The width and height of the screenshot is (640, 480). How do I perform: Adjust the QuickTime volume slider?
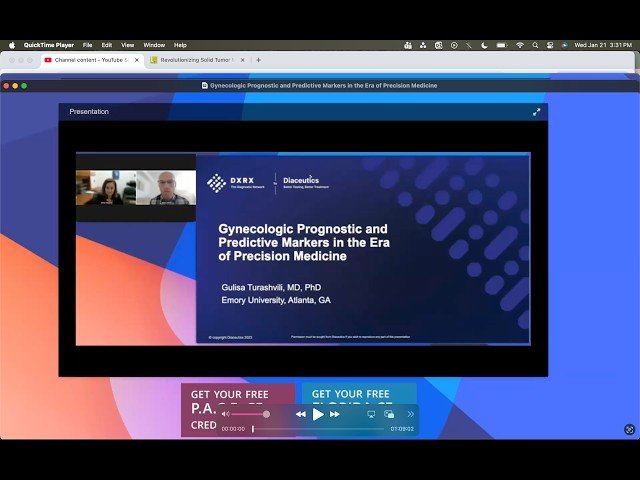pos(249,414)
